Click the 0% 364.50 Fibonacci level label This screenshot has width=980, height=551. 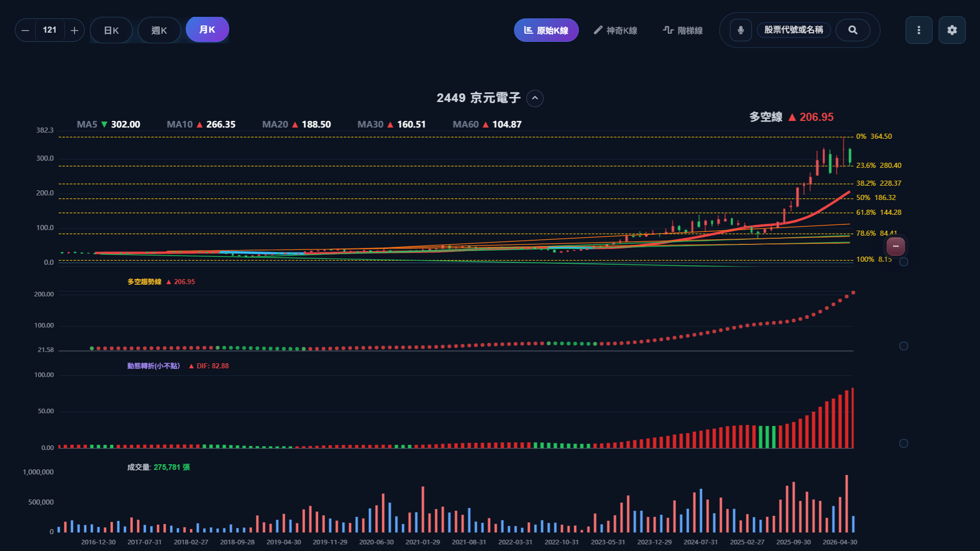874,136
